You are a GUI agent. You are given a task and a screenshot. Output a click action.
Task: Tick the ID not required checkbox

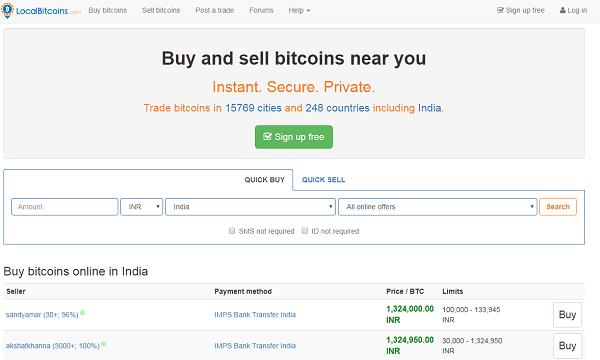tap(305, 231)
